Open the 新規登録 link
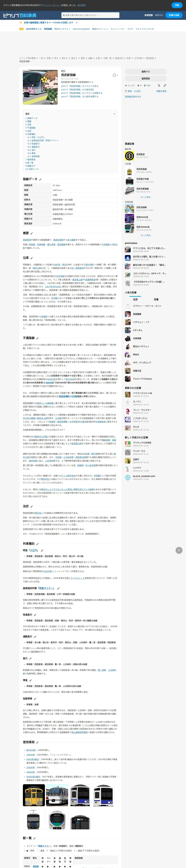This screenshot has width=186, height=868. click(x=148, y=15)
